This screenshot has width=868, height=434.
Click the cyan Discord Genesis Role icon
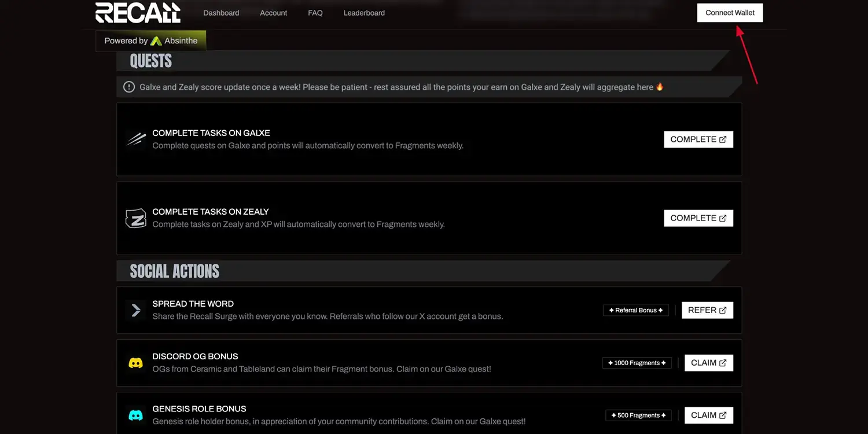pyautogui.click(x=135, y=415)
